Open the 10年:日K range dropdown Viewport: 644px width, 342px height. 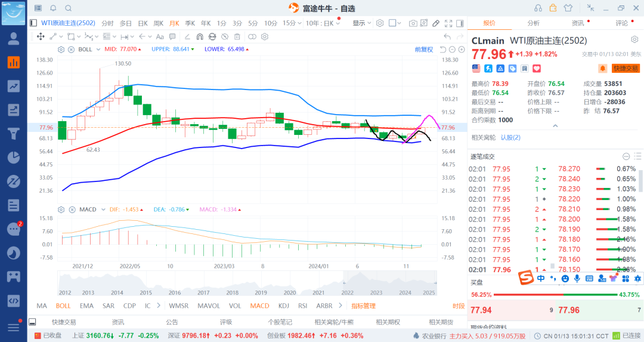click(x=323, y=23)
